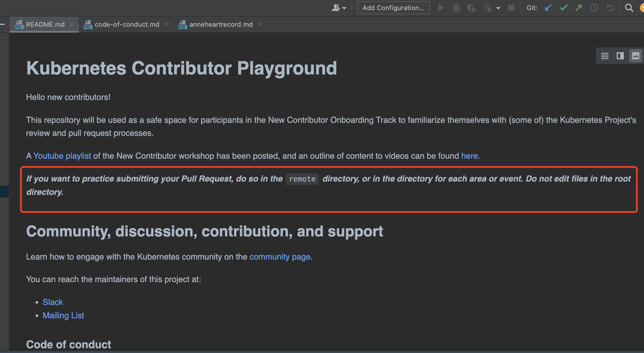Image resolution: width=644 pixels, height=353 pixels.
Task: Close the README.md tab
Action: tap(72, 24)
